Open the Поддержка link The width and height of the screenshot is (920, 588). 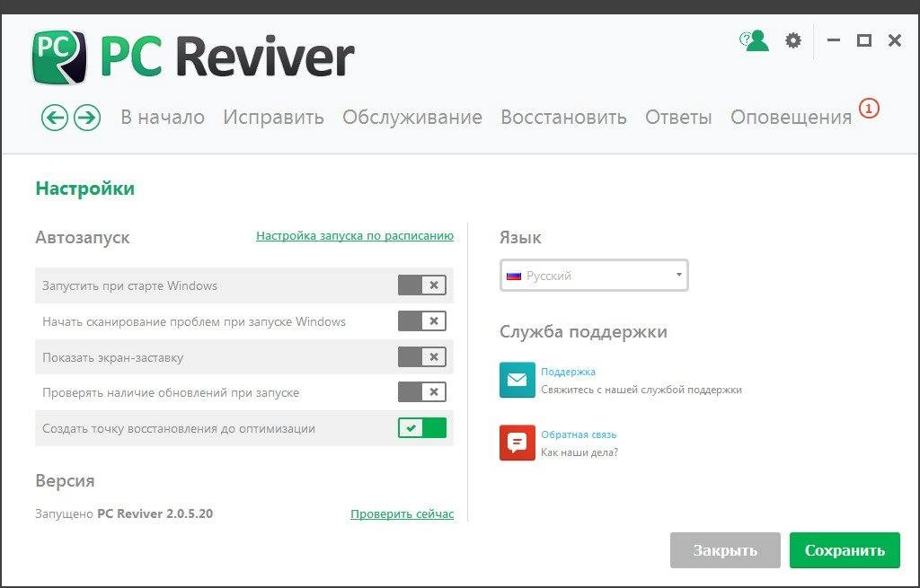568,372
